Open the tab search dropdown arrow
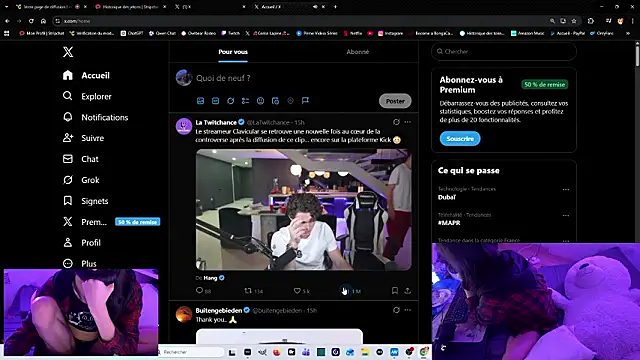The width and height of the screenshot is (640, 360). (x=7, y=7)
